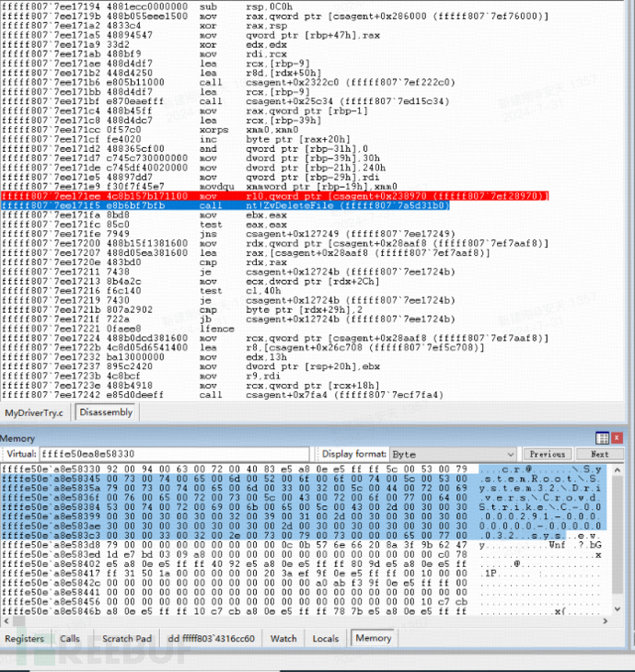
Task: Click the mov dword ptr [rbp-21h],240h line
Action: [x=193, y=168]
